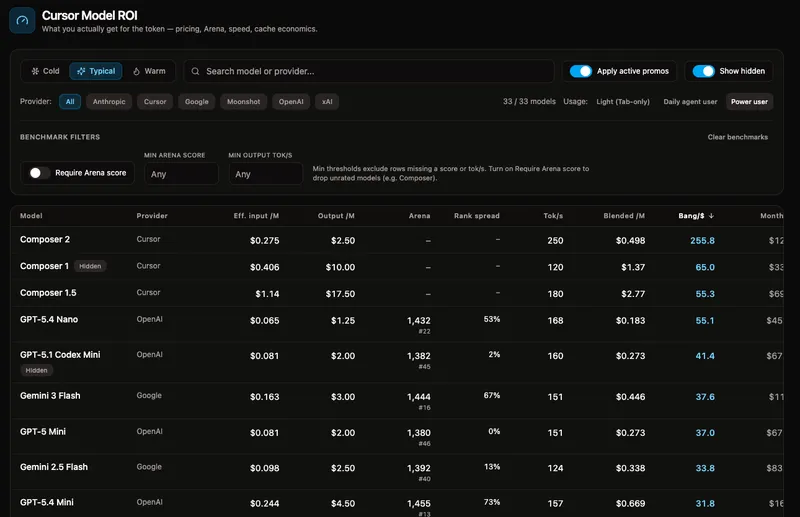Image resolution: width=800 pixels, height=517 pixels.
Task: Click the GPT-5 Mini model name
Action: [43, 432]
